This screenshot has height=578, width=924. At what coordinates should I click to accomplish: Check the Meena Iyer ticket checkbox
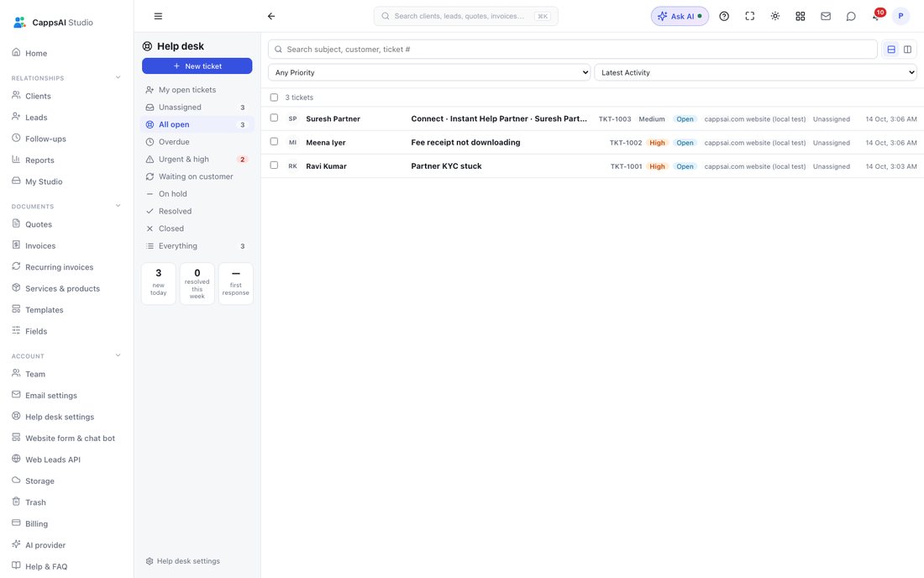click(x=274, y=141)
